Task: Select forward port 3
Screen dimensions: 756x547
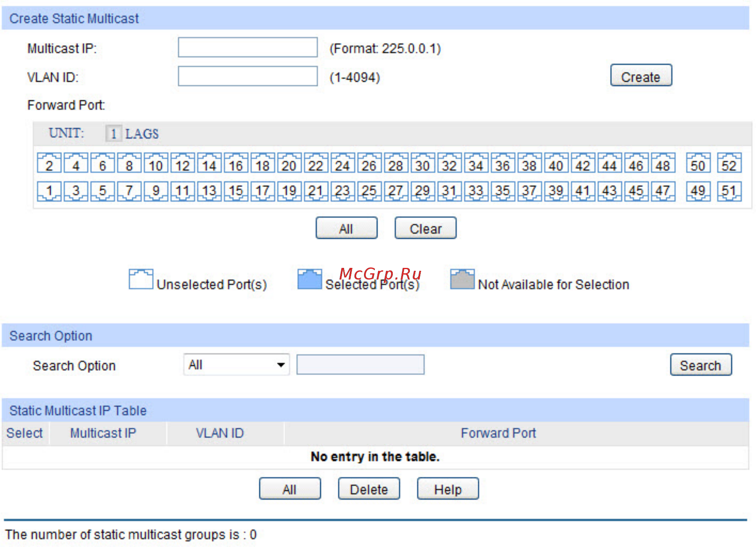Action: (x=76, y=191)
